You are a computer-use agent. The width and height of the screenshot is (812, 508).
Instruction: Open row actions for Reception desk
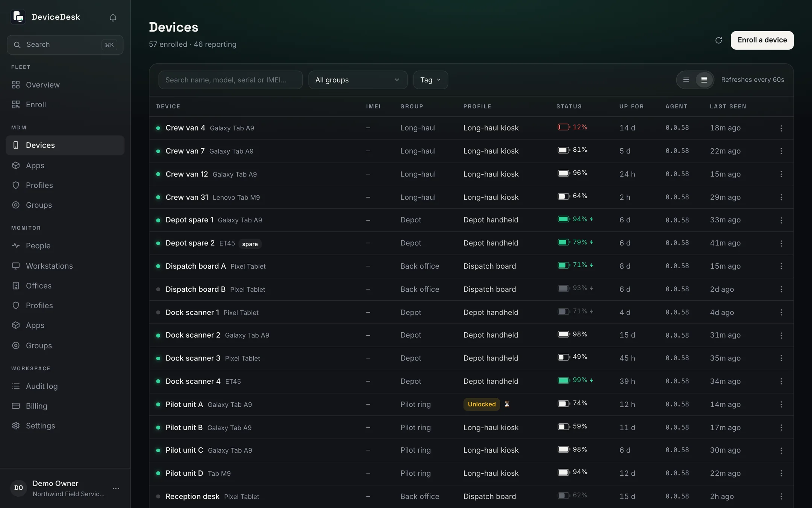781,497
